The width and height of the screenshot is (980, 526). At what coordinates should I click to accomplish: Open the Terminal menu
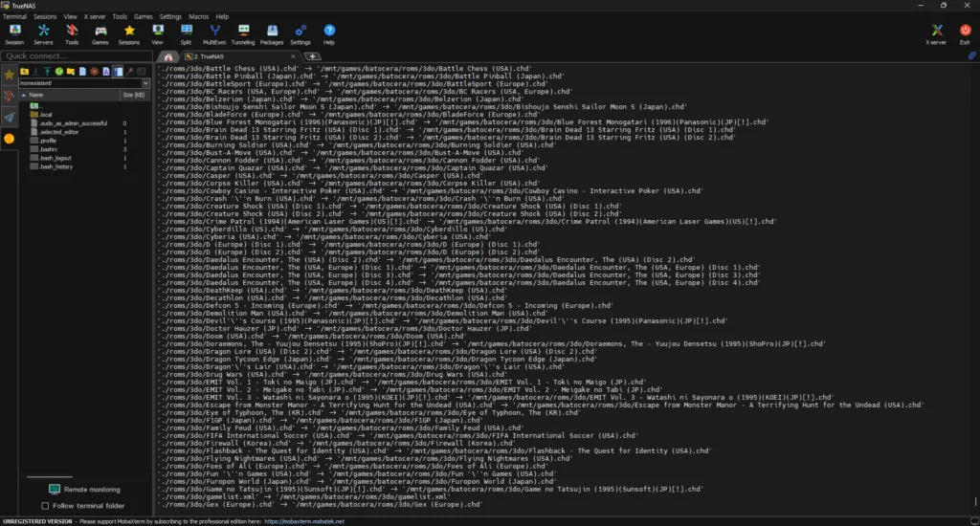pos(14,17)
